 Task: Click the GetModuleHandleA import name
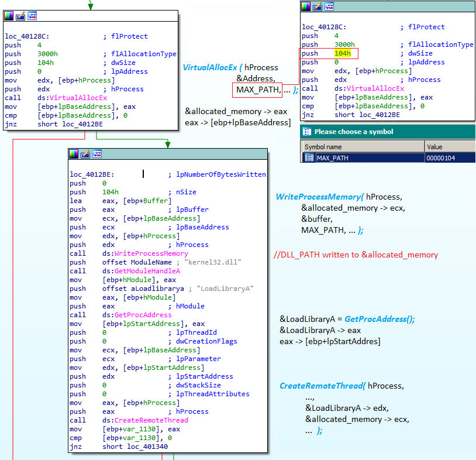pos(147,271)
